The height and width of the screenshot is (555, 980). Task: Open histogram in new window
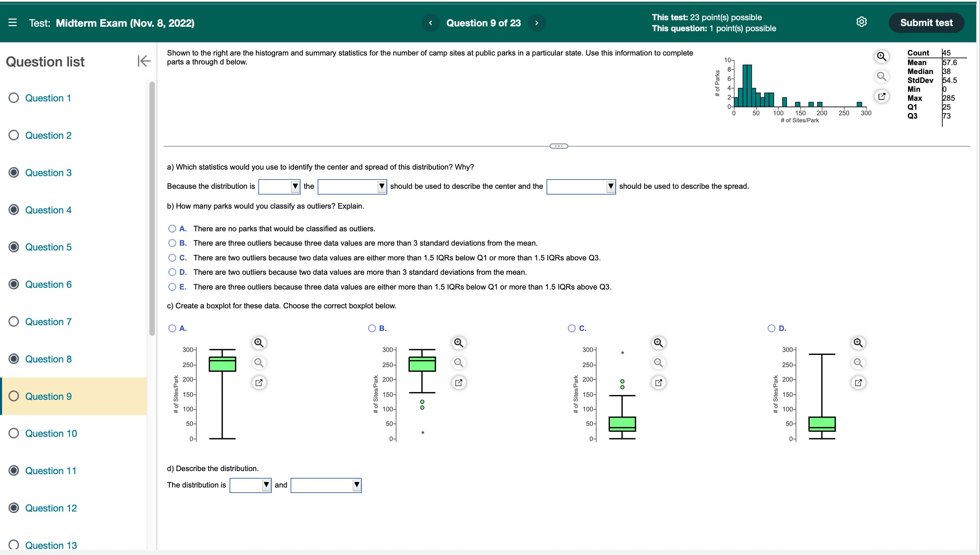point(881,96)
